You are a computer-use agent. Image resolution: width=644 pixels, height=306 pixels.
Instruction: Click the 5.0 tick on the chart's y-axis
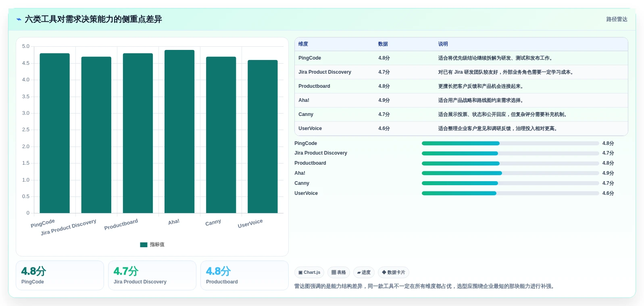(x=26, y=46)
